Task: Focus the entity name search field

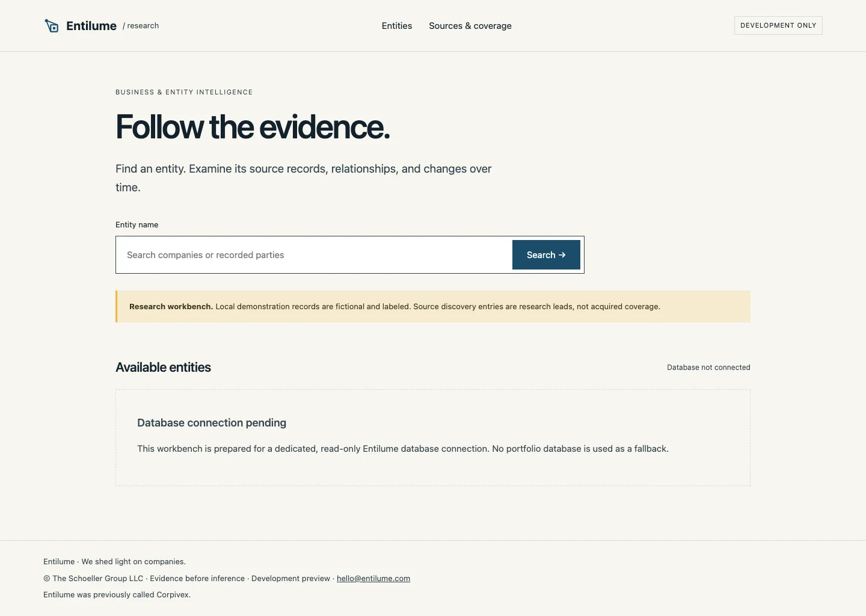Action: (x=314, y=255)
